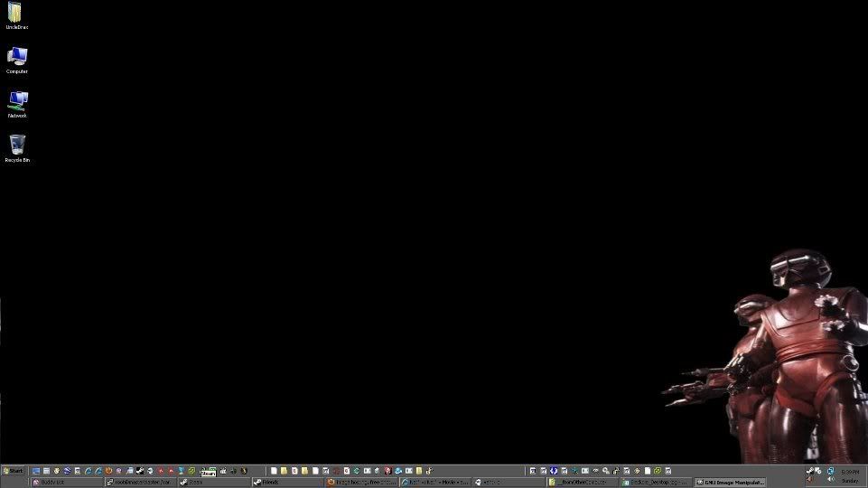The width and height of the screenshot is (868, 488).
Task: Open the Start menu
Action: [x=14, y=471]
